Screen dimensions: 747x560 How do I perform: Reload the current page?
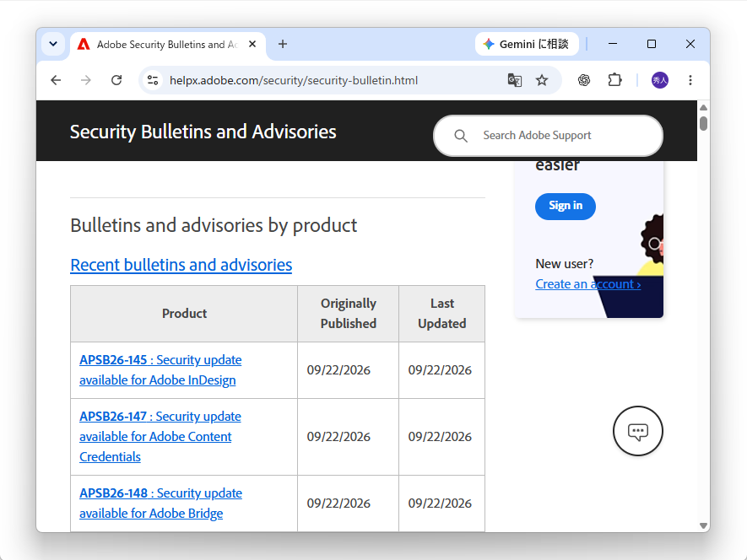coord(116,80)
